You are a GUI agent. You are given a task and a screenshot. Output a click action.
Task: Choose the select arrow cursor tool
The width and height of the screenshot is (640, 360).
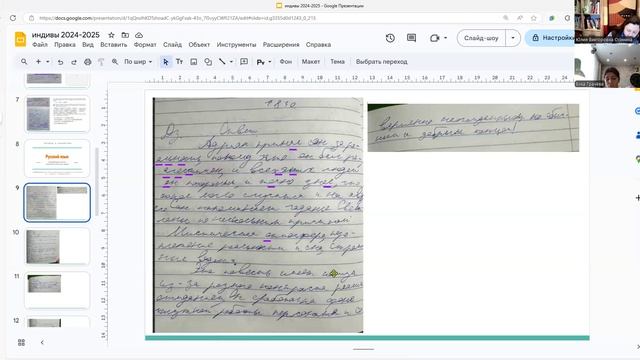tap(165, 62)
